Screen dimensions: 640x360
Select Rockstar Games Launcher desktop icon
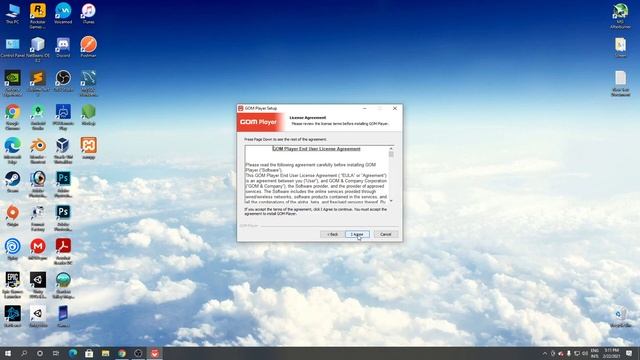(38, 16)
